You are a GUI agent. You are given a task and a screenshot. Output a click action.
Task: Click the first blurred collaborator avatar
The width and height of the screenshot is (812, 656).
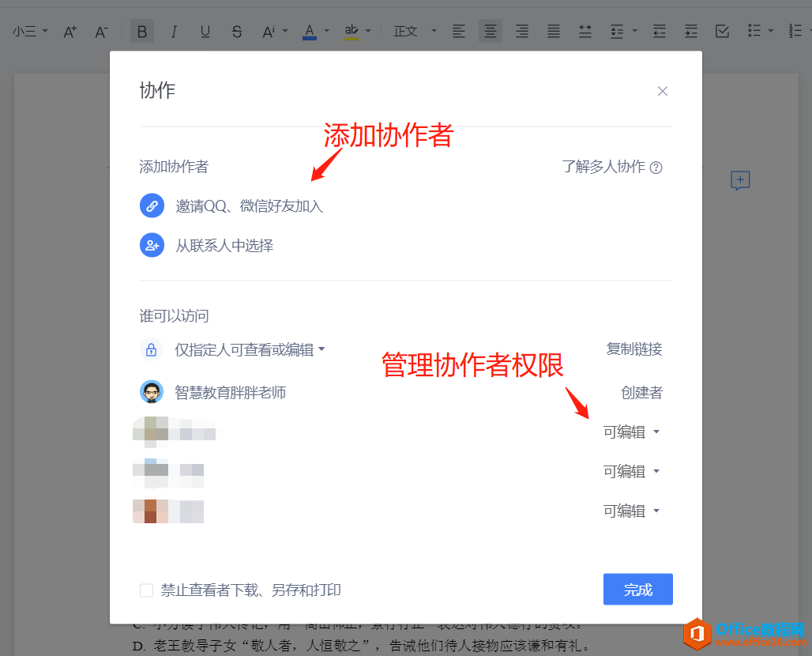[x=151, y=432]
